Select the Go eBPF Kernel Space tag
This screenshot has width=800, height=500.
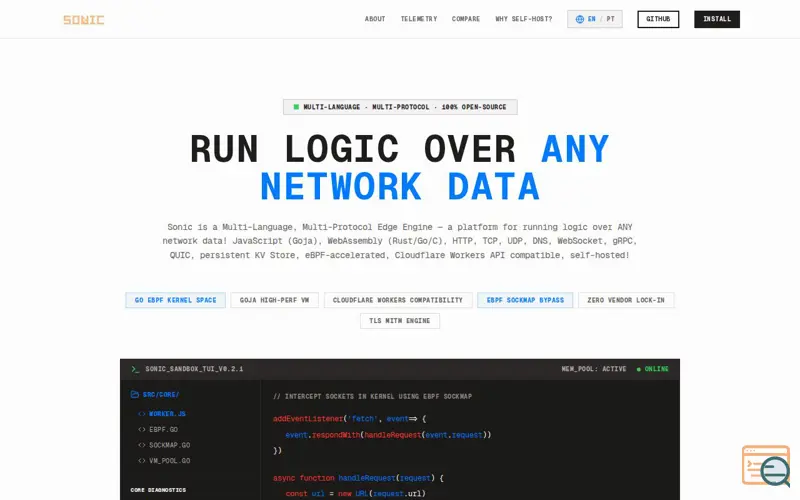[x=176, y=300]
